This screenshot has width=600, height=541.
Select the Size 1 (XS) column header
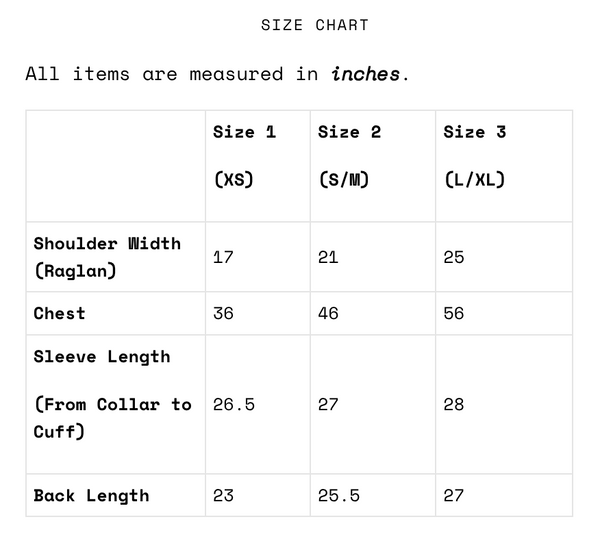click(x=245, y=156)
